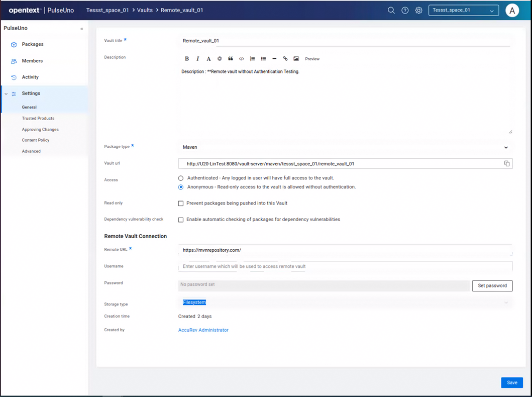Click the Italic formatting icon
Image resolution: width=532 pixels, height=397 pixels.
[198, 59]
